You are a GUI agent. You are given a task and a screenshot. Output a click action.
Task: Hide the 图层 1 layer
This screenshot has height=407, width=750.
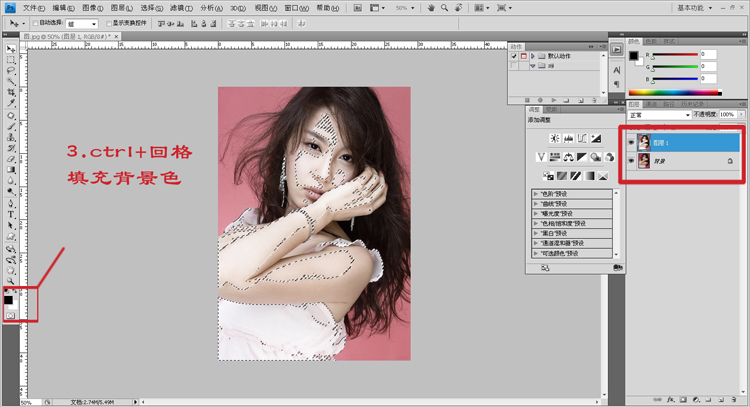[x=631, y=142]
